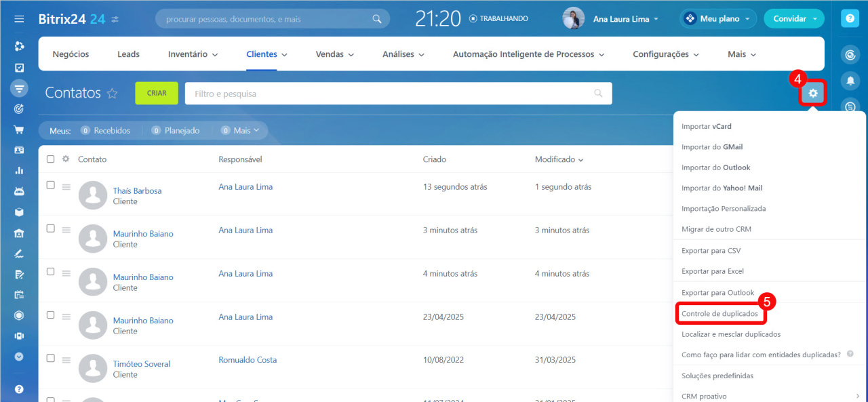Toggle the select all contacts checkbox

click(50, 159)
